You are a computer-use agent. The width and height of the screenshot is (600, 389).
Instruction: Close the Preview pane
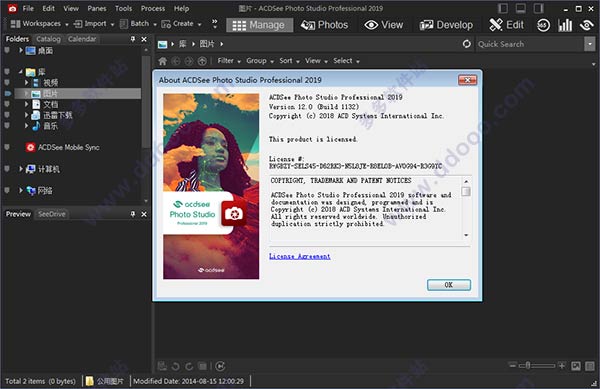tap(144, 214)
